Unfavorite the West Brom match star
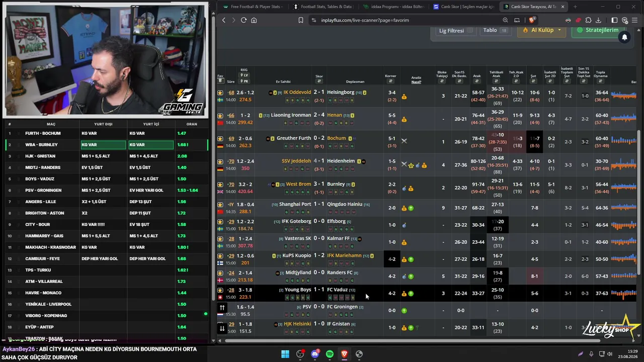Screen dimensions: 644x362 220,184
